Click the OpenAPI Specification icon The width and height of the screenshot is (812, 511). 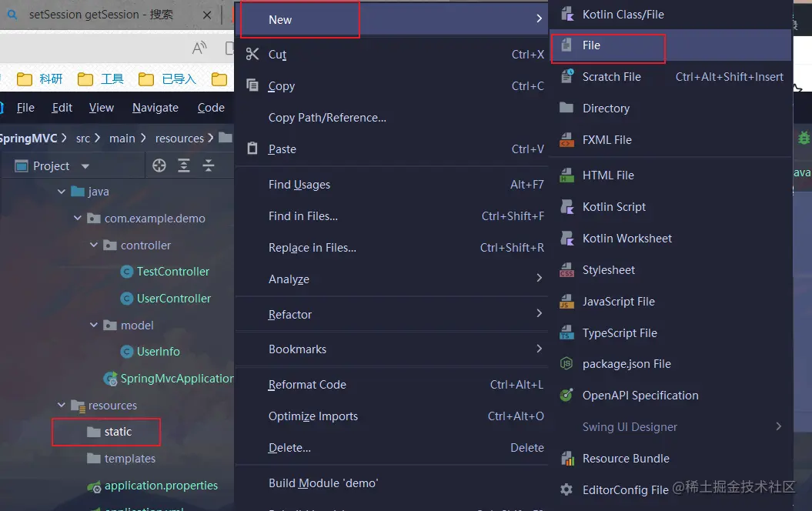[x=566, y=396]
